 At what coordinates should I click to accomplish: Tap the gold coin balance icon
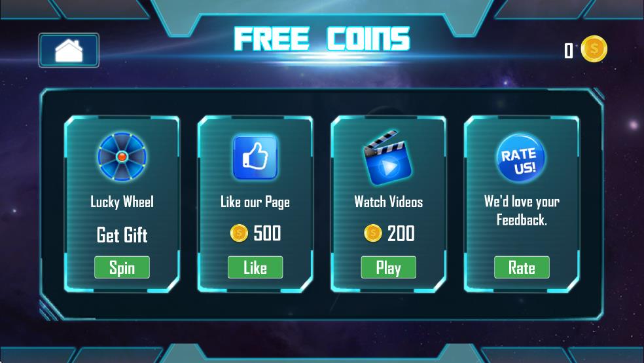[x=594, y=49]
